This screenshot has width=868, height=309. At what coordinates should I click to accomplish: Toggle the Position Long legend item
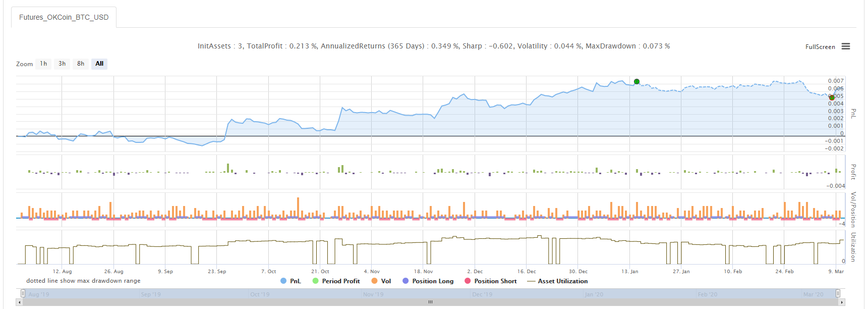point(428,281)
